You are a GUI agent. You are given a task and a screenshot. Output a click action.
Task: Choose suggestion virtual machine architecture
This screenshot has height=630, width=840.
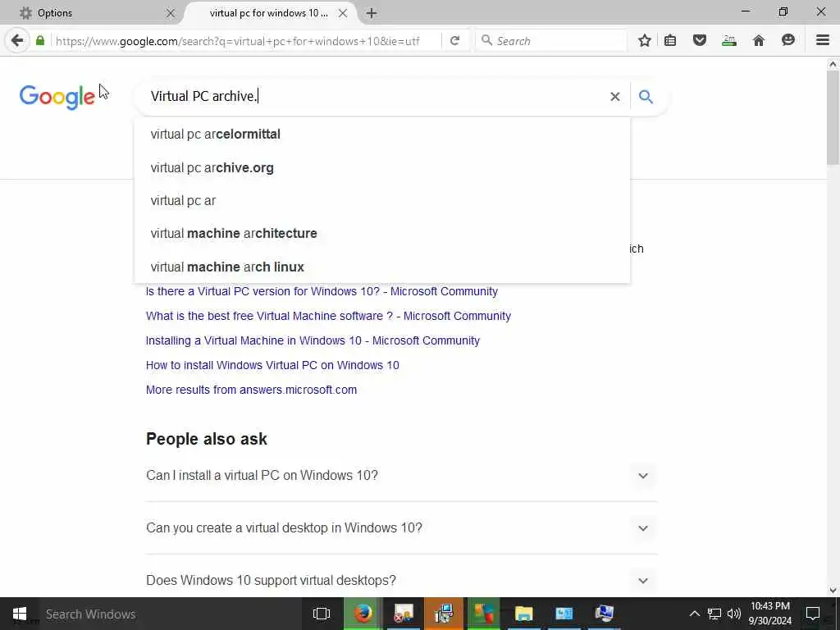(x=382, y=233)
